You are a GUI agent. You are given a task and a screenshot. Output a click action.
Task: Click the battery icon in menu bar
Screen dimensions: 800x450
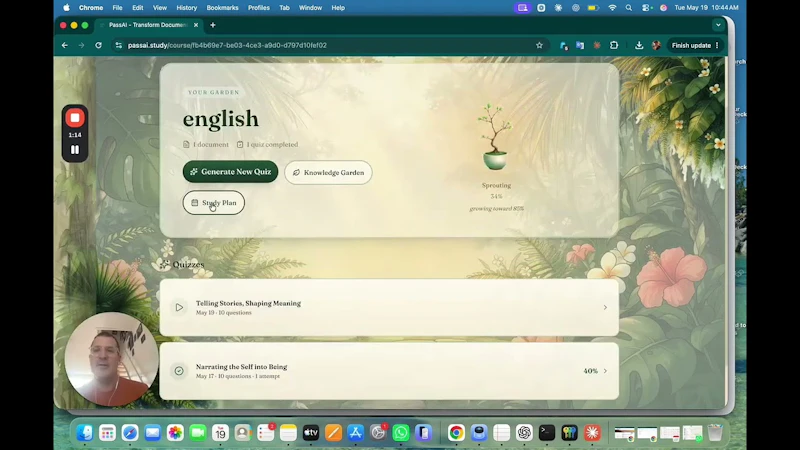593,8
